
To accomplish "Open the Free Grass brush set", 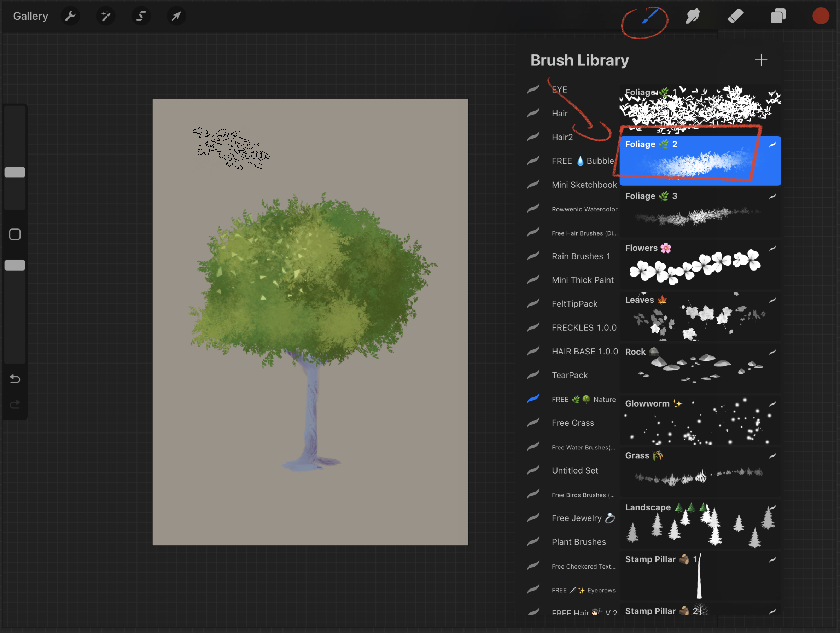I will [x=572, y=423].
